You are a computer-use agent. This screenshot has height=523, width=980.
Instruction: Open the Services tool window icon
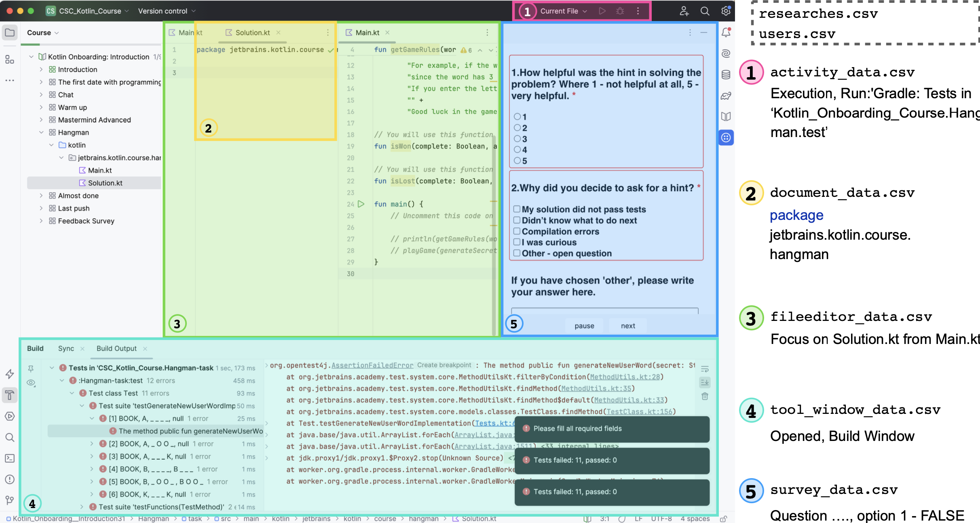tap(10, 416)
